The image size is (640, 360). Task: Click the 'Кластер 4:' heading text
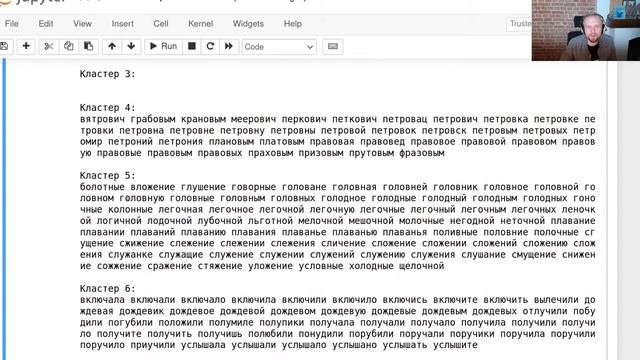[107, 108]
